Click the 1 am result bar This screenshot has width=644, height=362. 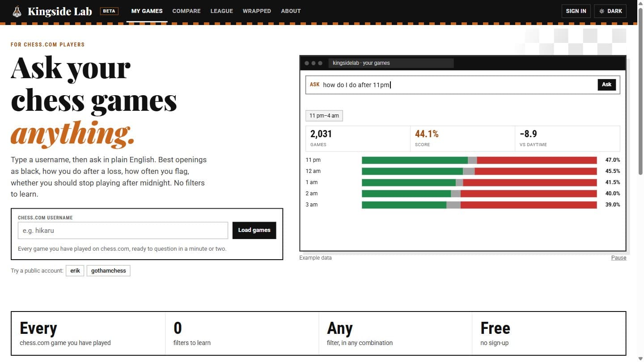click(x=479, y=182)
